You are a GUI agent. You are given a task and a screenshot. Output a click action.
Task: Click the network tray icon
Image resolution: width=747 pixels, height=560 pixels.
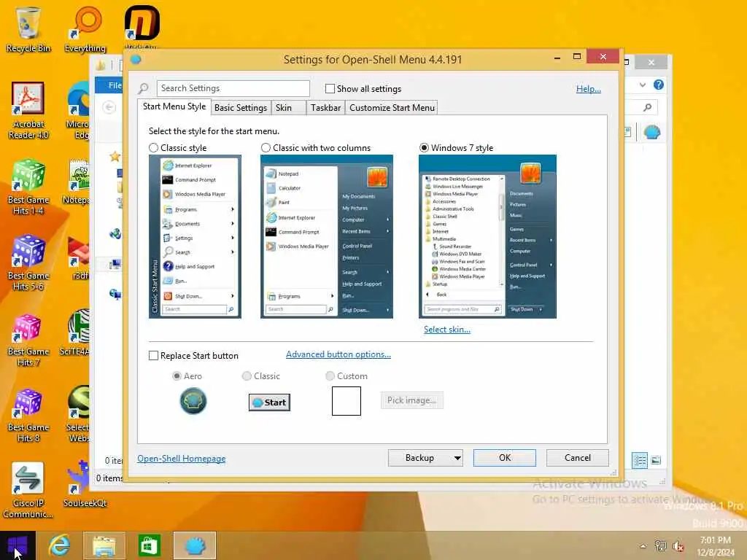(660, 546)
